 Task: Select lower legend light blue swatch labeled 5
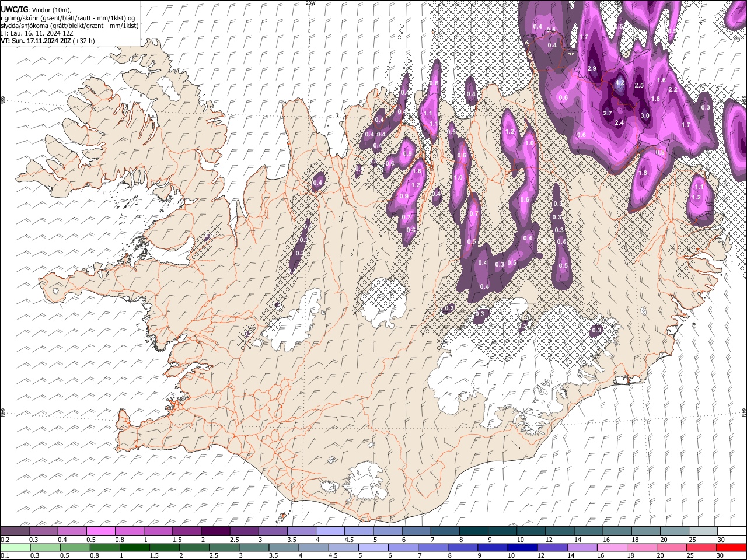[x=373, y=547]
